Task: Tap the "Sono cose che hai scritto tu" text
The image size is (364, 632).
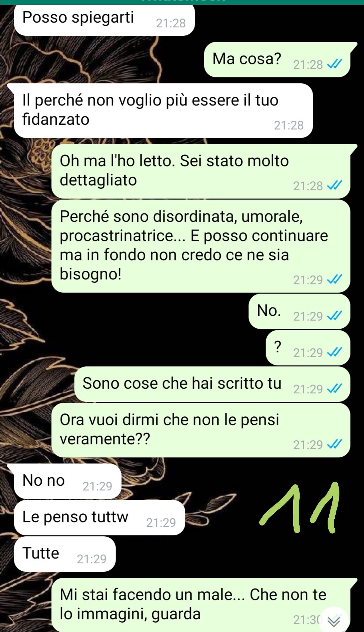Action: [182, 383]
